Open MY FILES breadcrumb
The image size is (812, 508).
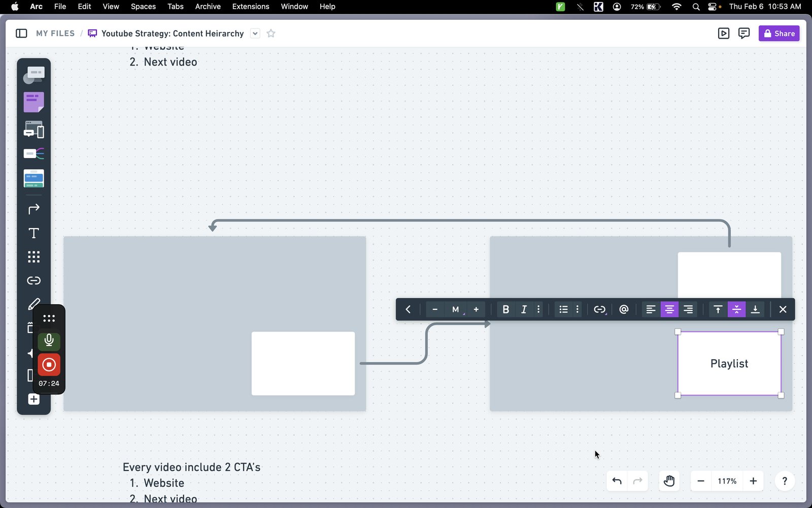pos(55,34)
